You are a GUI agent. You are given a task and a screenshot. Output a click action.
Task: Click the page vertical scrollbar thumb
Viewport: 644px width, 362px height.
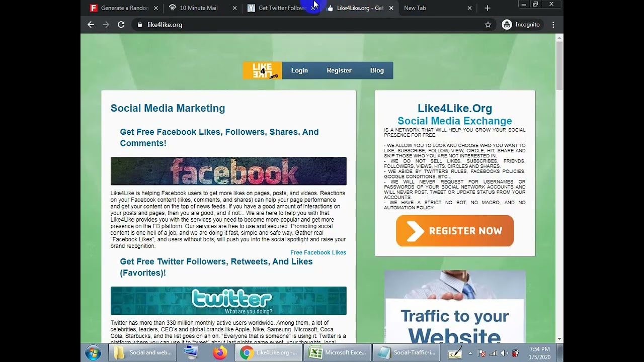coord(559,66)
